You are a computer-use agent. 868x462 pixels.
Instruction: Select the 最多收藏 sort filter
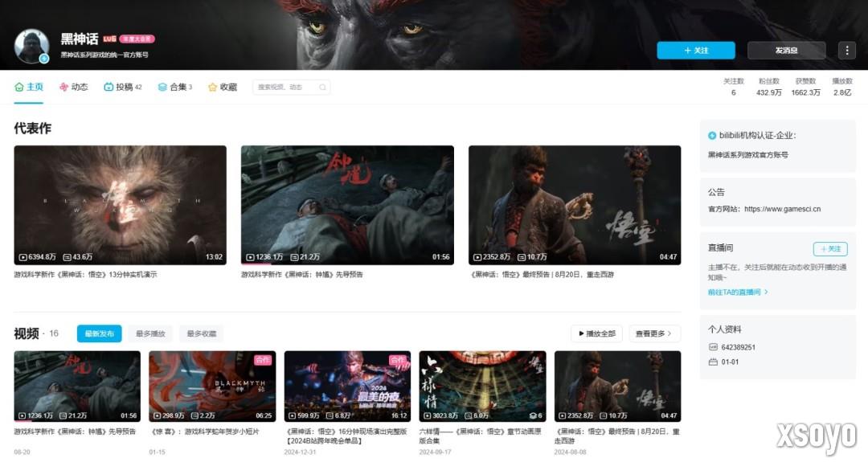click(202, 333)
